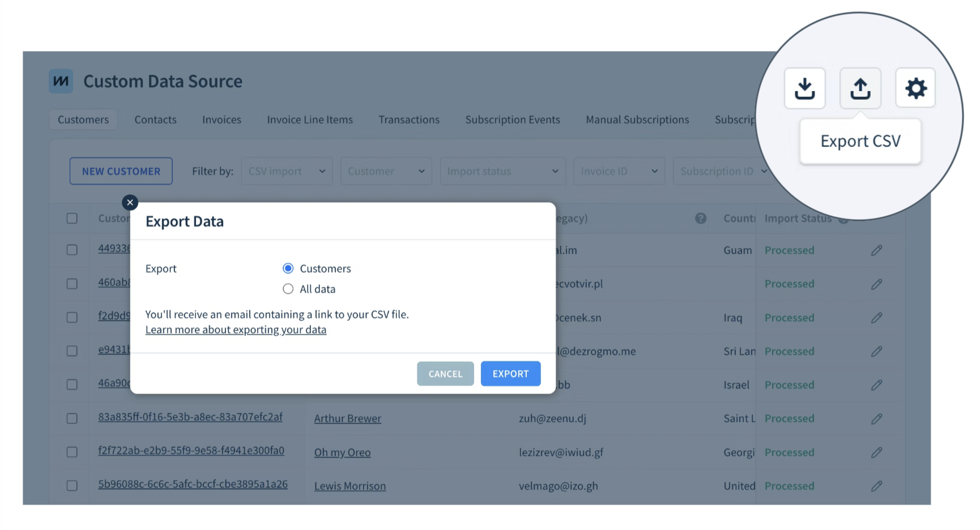
Task: Click the EXPORT button in the dialog
Action: coord(510,373)
